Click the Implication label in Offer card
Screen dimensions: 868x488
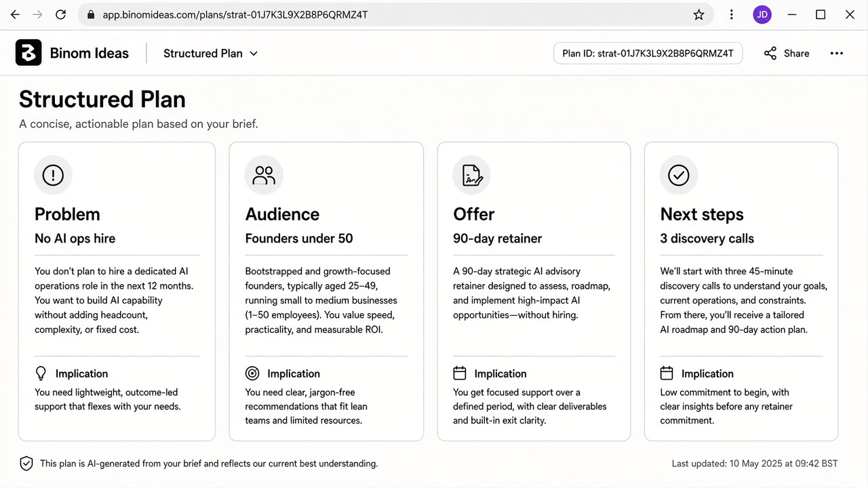click(500, 373)
